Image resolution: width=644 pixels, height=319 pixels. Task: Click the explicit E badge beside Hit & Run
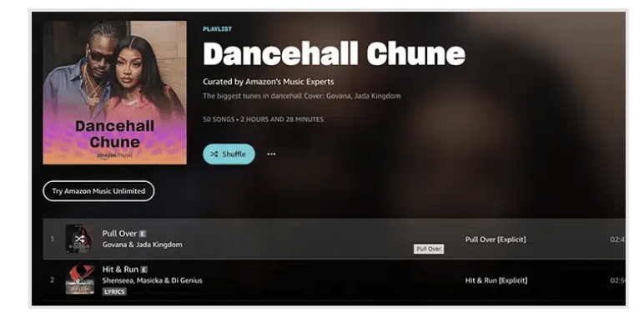point(143,270)
